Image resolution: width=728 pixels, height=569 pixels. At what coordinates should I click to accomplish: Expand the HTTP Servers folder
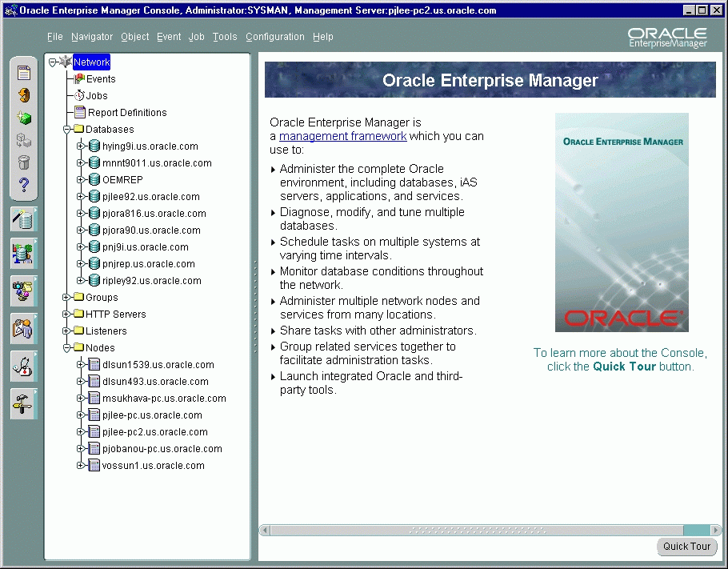pyautogui.click(x=67, y=315)
